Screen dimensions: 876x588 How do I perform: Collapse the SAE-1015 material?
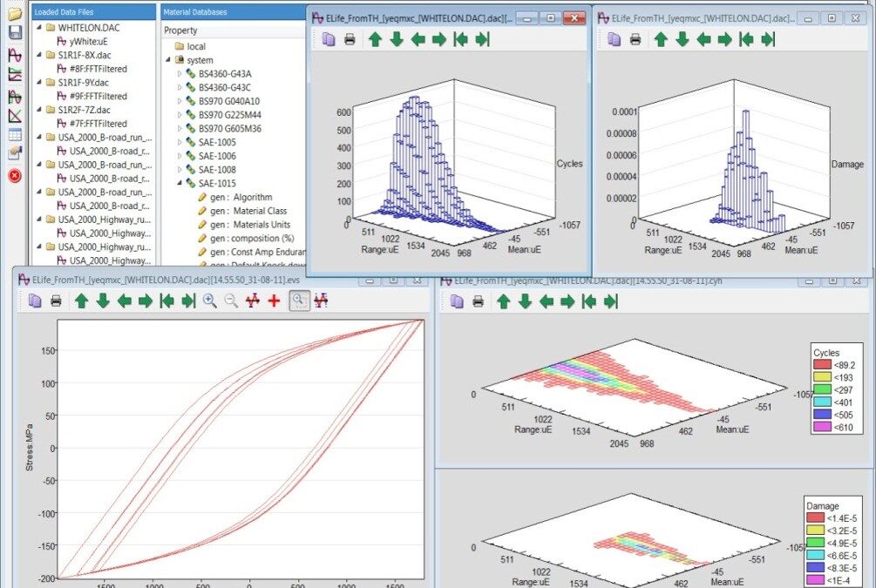coord(180,183)
